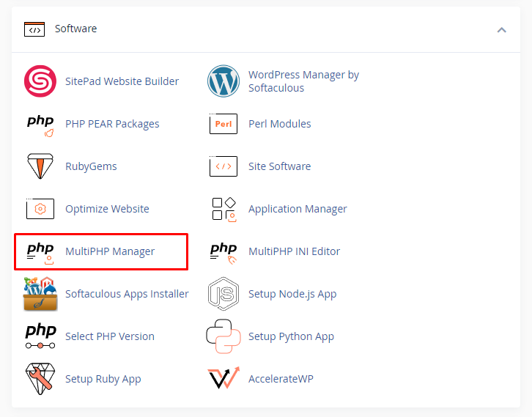Open MultiPHP Manager link

coord(110,251)
